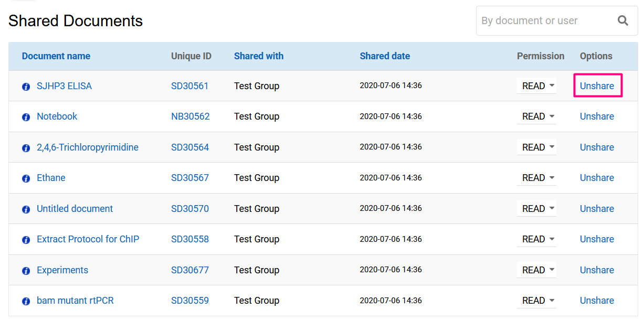The image size is (644, 320).
Task: Select permission dropdown for bam mutant rtPCR
Action: pos(536,301)
